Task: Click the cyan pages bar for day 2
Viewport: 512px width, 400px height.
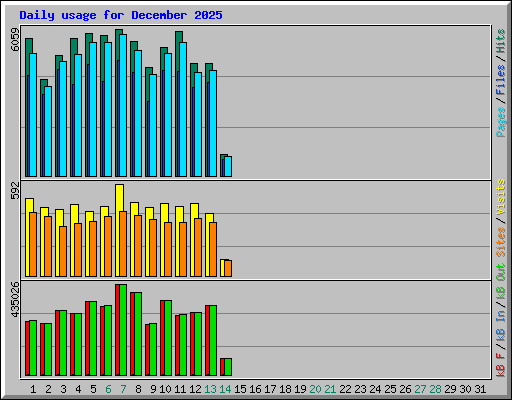Action: pos(48,131)
